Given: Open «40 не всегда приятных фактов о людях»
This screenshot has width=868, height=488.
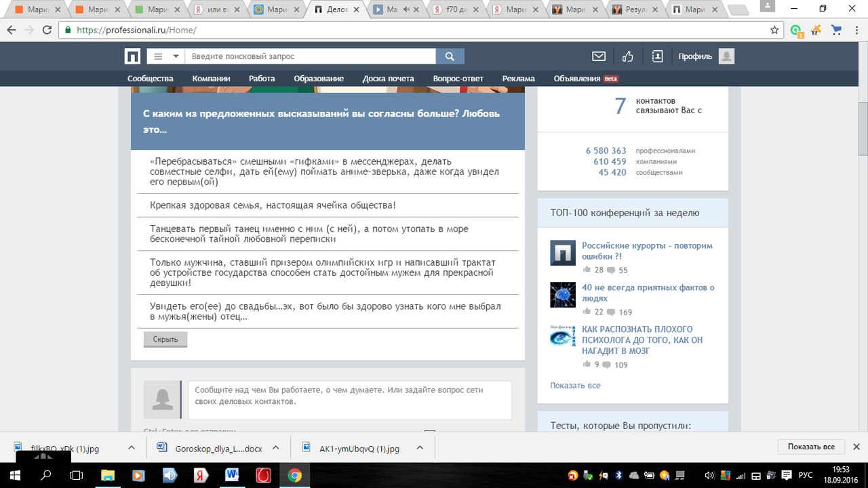Looking at the screenshot, I should coord(648,293).
